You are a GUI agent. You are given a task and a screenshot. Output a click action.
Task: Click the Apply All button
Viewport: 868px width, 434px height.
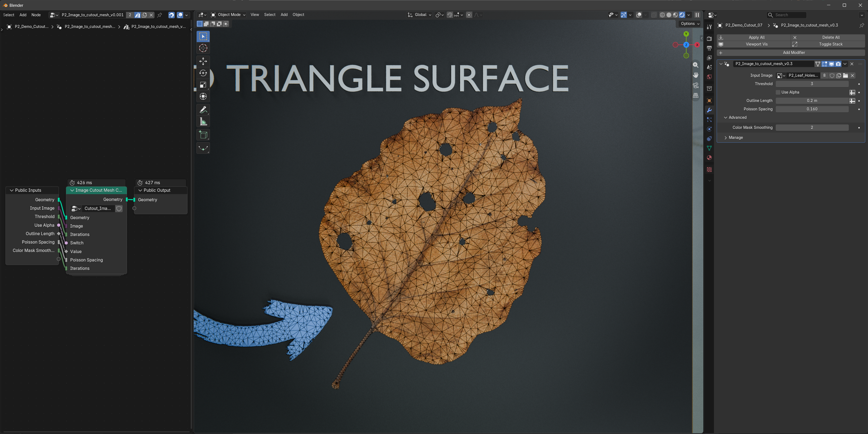(x=754, y=37)
